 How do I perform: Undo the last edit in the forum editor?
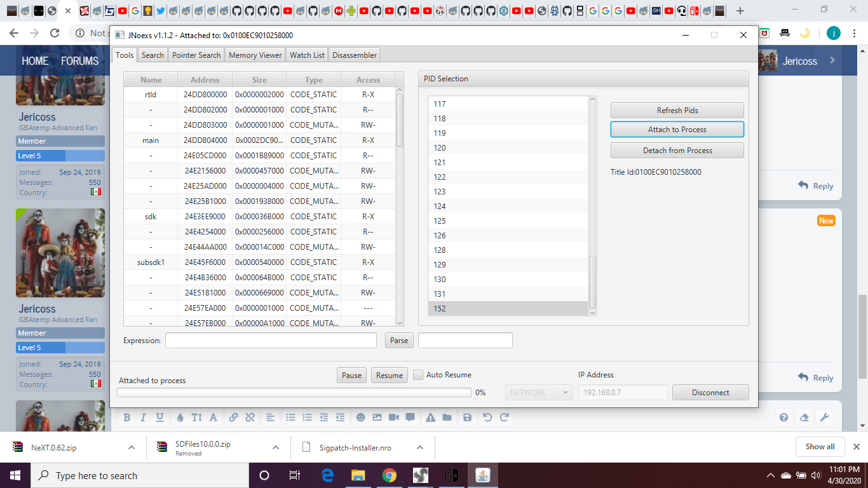tap(487, 417)
